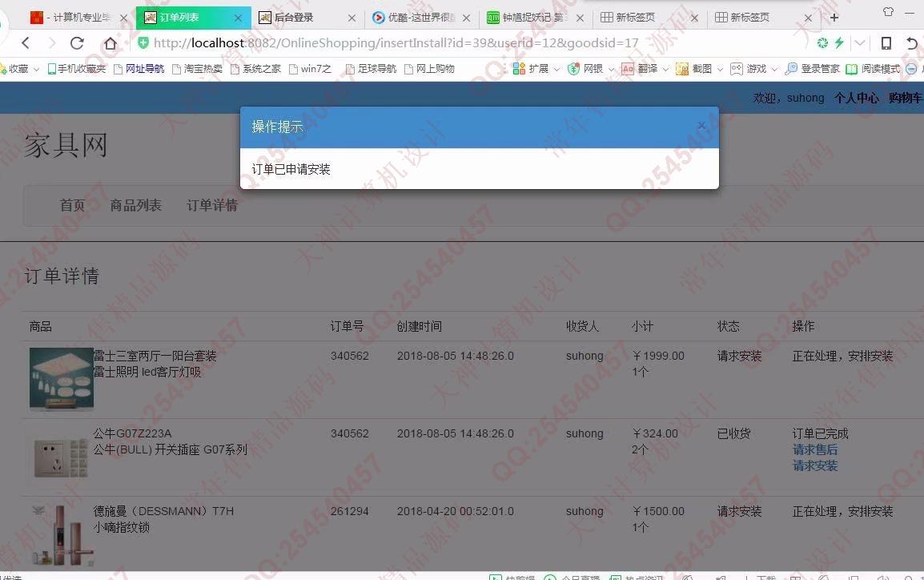Open the 网址导航 bookmark
The width and height of the screenshot is (924, 580).
(x=139, y=69)
